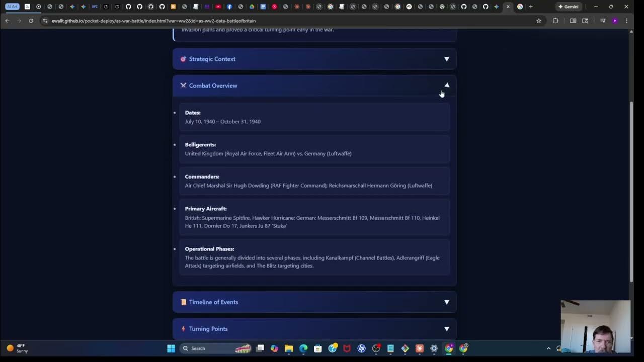Open the browser extensions puzzle icon
Screen dimensions: 644x362
tap(555, 21)
